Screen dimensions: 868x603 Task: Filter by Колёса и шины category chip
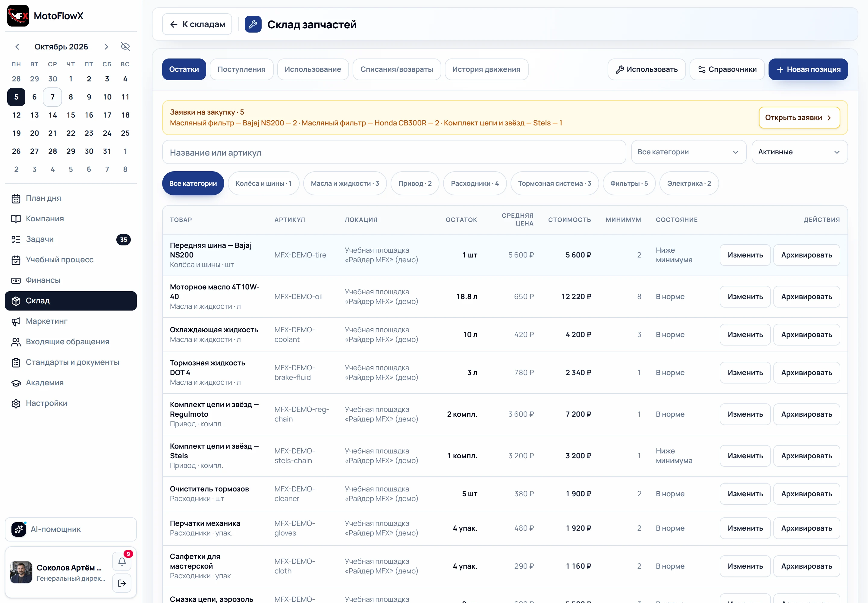(263, 183)
